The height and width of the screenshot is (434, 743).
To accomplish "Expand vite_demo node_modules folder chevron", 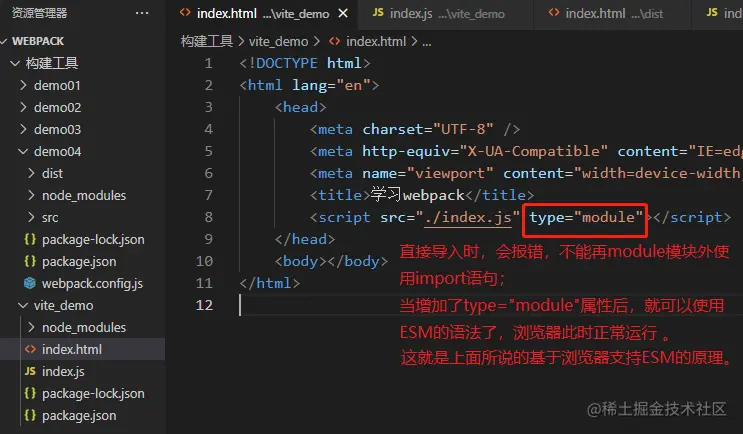I will point(31,327).
